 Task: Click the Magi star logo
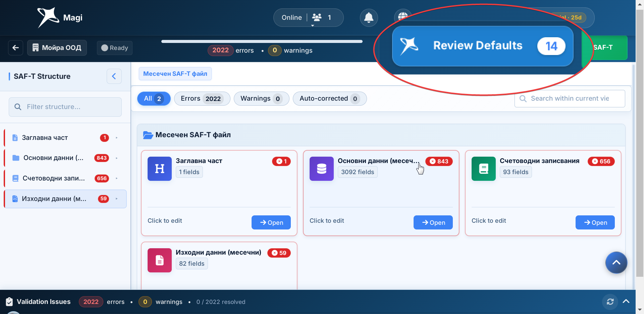pyautogui.click(x=48, y=17)
